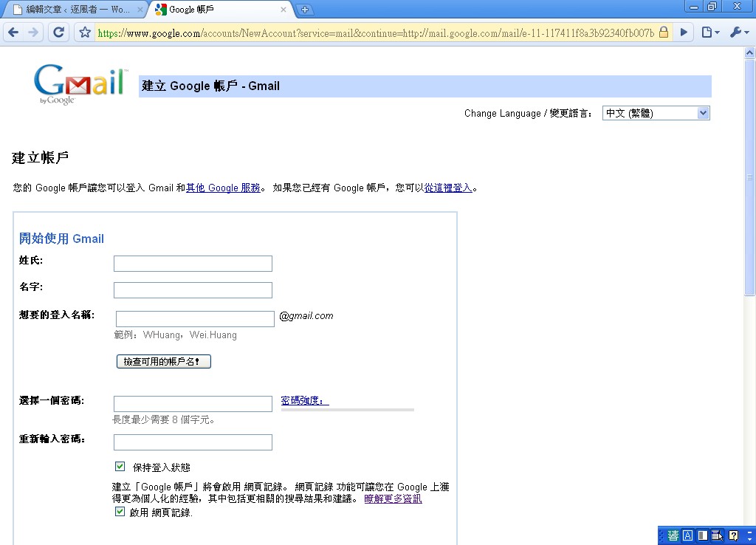
Task: Click the password strength meter bar
Action: point(348,410)
